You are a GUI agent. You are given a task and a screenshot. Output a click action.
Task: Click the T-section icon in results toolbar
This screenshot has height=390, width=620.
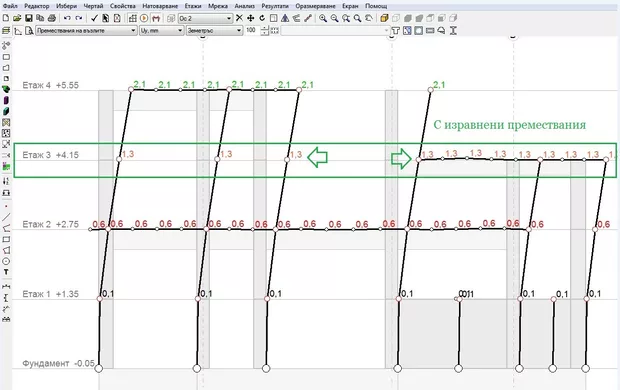tap(395, 30)
